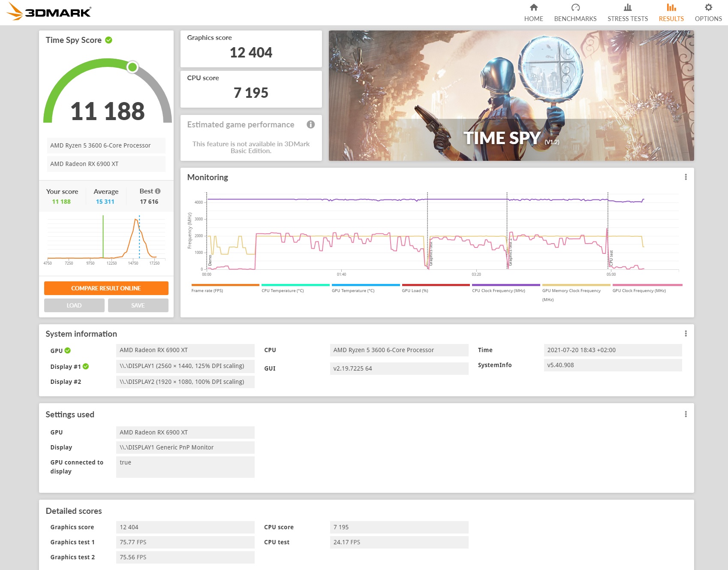Click the CPU score value 7 195 card
The height and width of the screenshot is (570, 728).
251,89
